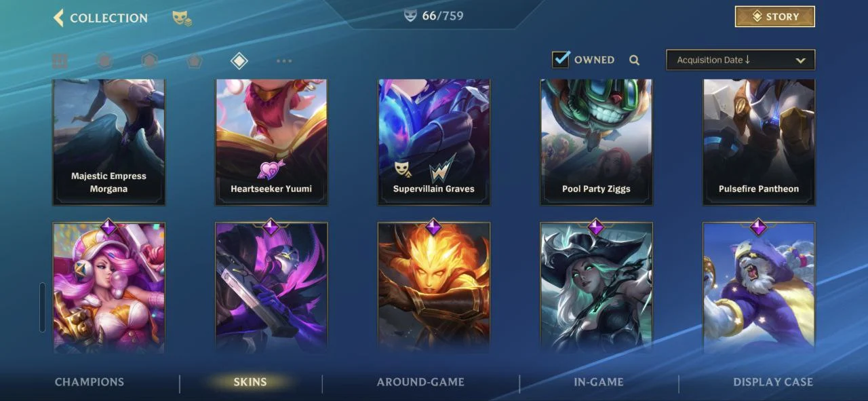868x401 pixels.
Task: Click the search magnifier icon
Action: click(x=634, y=60)
